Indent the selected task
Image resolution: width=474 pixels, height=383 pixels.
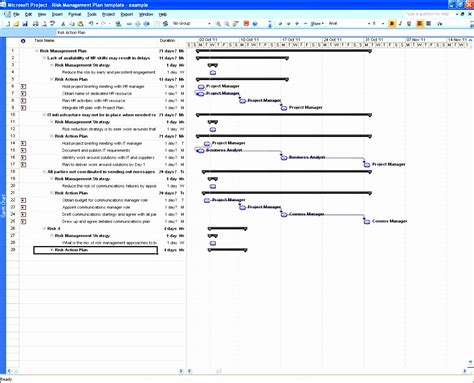(288, 24)
